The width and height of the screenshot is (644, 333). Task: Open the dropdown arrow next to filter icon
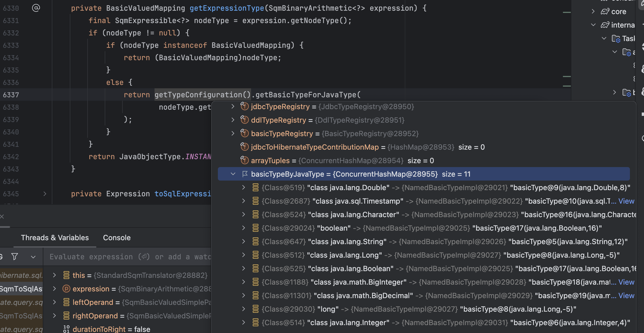pyautogui.click(x=33, y=257)
